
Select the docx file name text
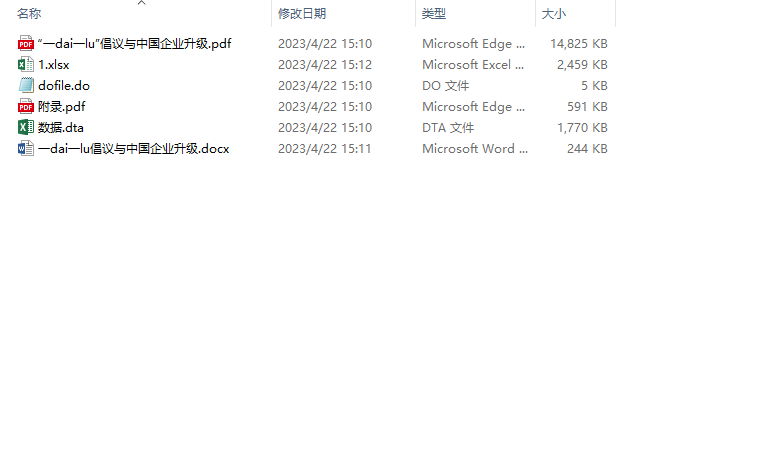coord(133,148)
